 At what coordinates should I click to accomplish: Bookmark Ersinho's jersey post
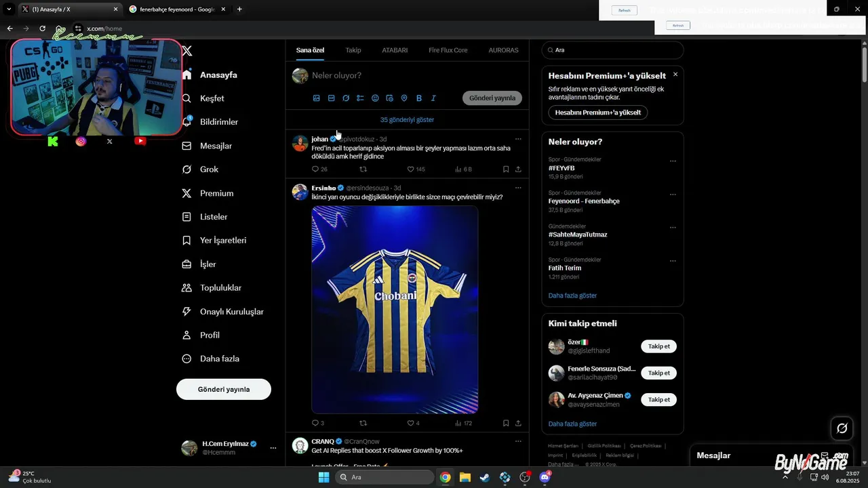coord(506,423)
